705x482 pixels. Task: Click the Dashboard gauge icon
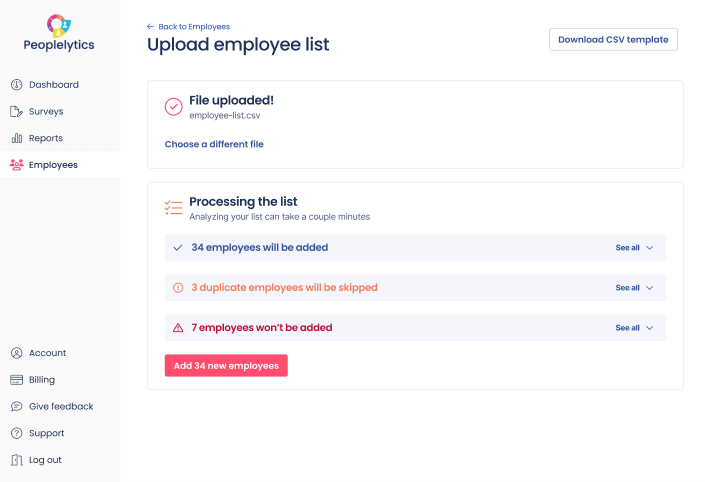tap(17, 85)
